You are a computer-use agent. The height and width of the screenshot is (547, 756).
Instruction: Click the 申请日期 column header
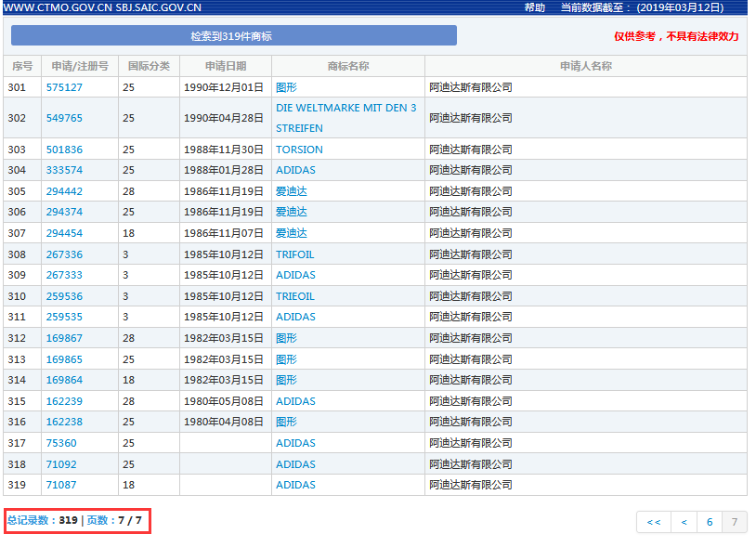(226, 66)
